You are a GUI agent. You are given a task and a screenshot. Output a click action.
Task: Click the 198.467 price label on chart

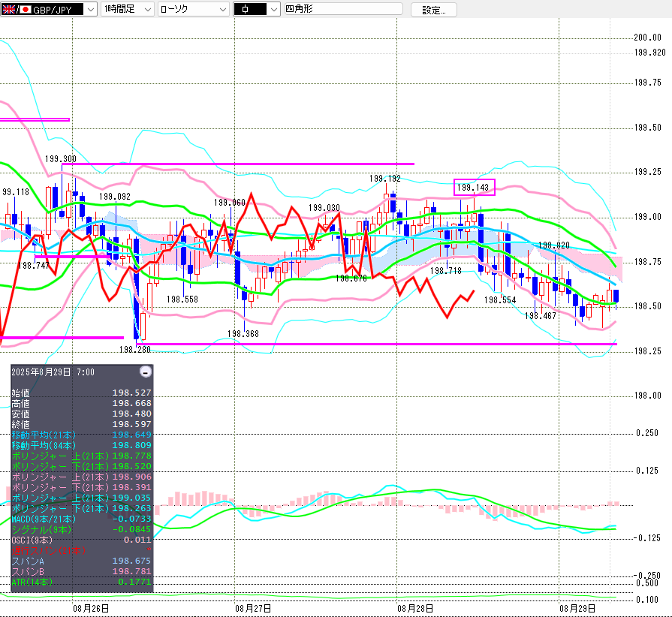tap(541, 316)
